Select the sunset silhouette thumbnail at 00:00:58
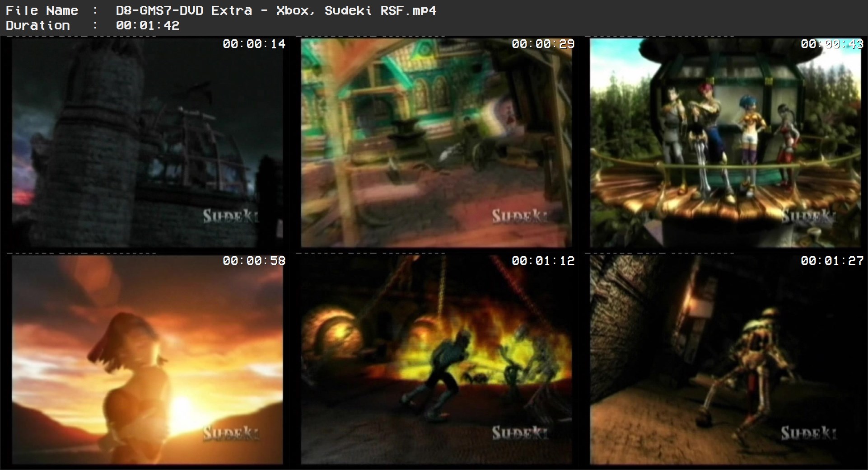Screen dimensions: 868x470 [x=147, y=359]
